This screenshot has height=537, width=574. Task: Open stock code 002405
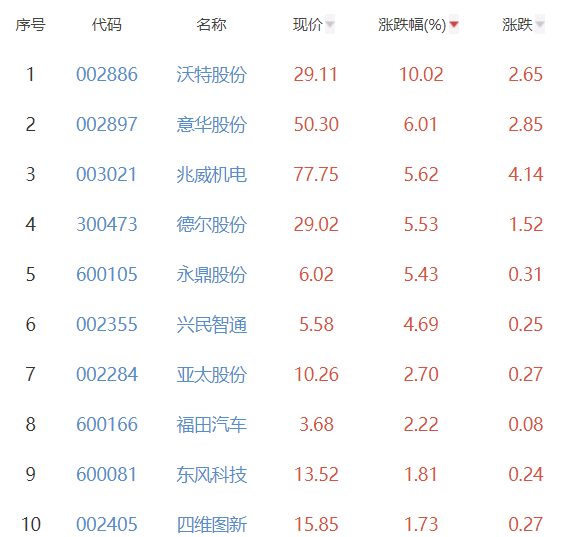pyautogui.click(x=107, y=525)
